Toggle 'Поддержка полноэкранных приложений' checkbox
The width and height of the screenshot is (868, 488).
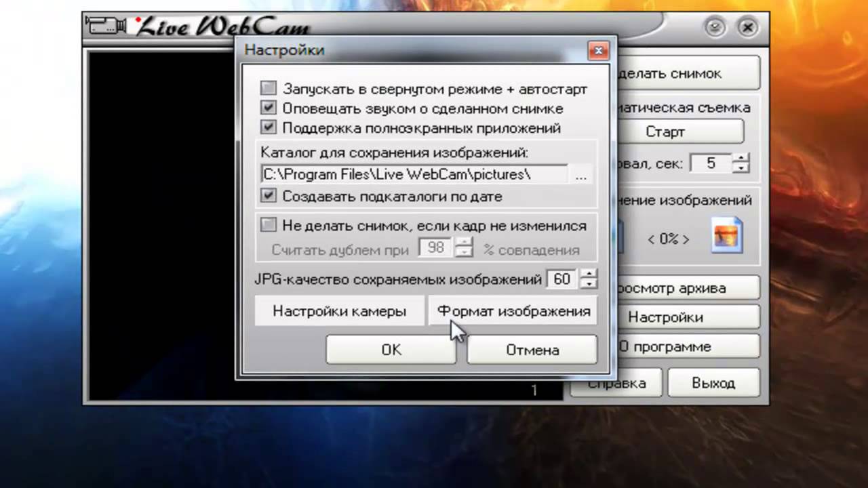point(269,127)
